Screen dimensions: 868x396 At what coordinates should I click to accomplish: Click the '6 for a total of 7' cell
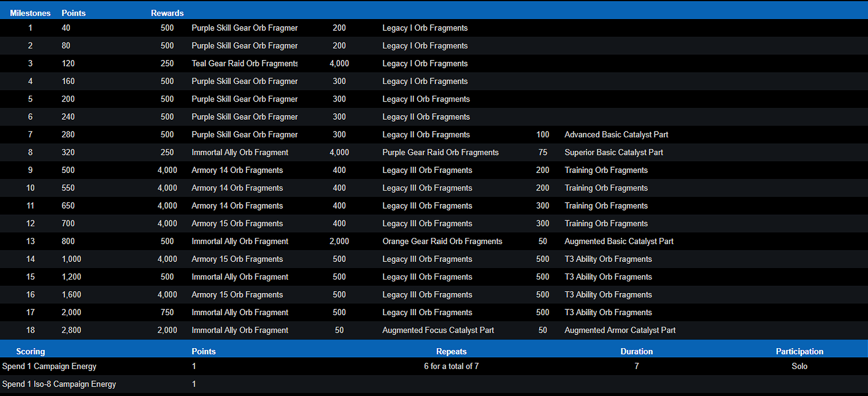(x=451, y=366)
